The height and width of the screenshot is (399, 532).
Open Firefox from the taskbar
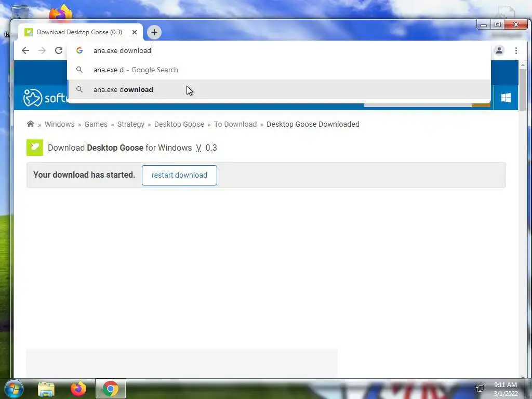tap(78, 389)
